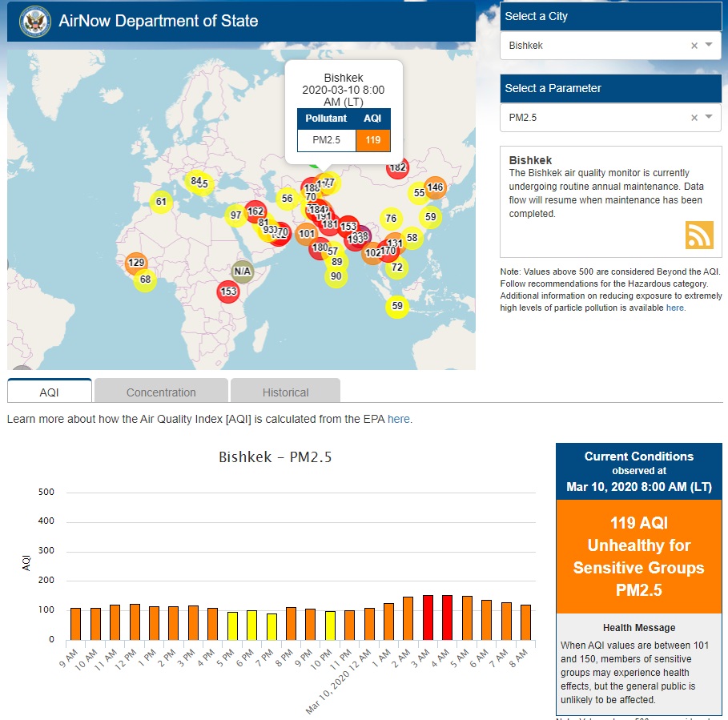
Task: Select the yellow map marker showing 61
Action: coord(161,202)
